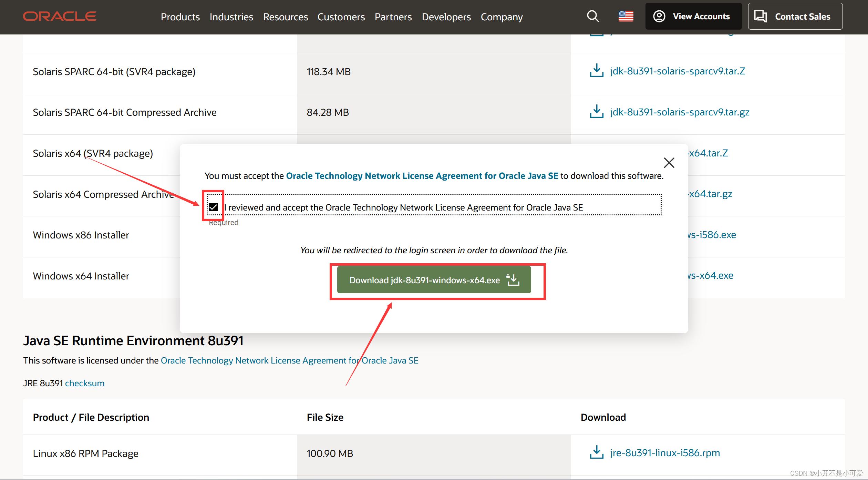Click download icon for solaris-sparcv9.tar.gz
Screen dimensions: 868x480
(x=597, y=112)
